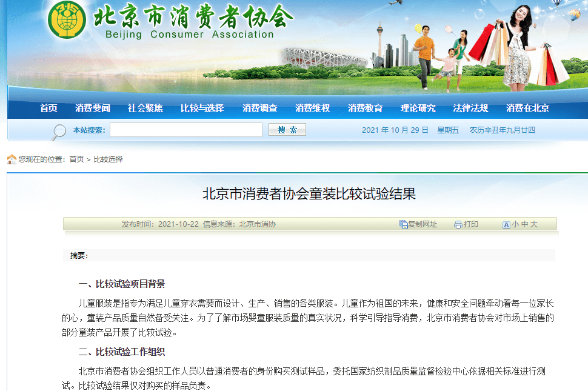Go to 消费教育 section
Screen dimensions: 588x391
(x=366, y=108)
